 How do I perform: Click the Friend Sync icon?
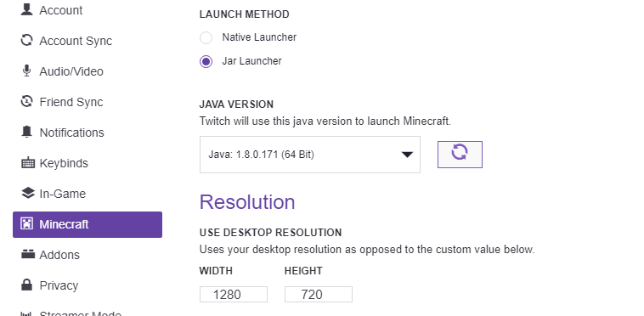click(x=26, y=101)
